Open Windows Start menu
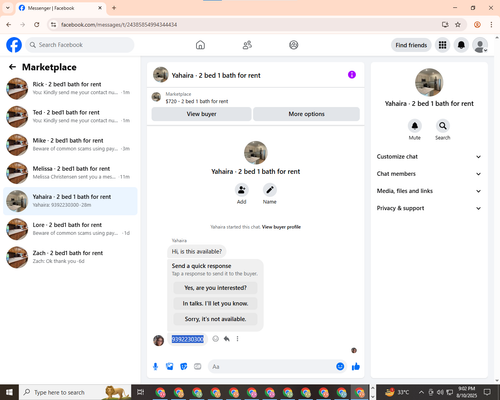This screenshot has height=400, width=500. point(9,392)
